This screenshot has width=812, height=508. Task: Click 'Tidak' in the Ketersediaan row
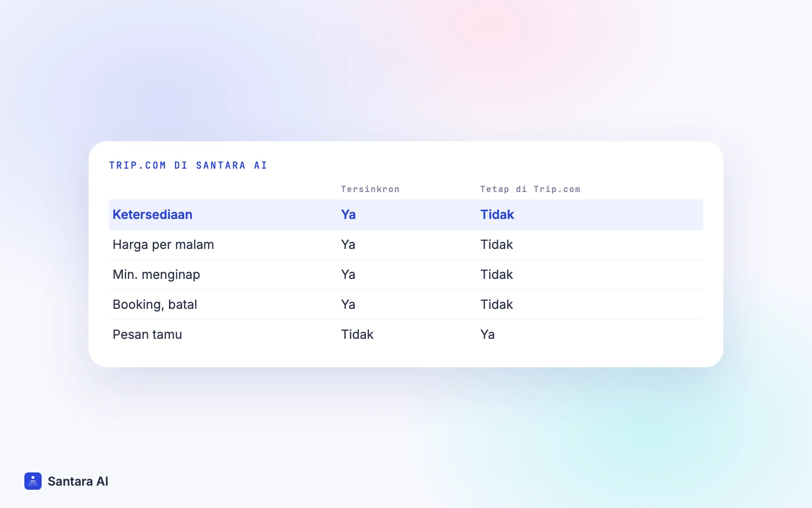pos(497,214)
